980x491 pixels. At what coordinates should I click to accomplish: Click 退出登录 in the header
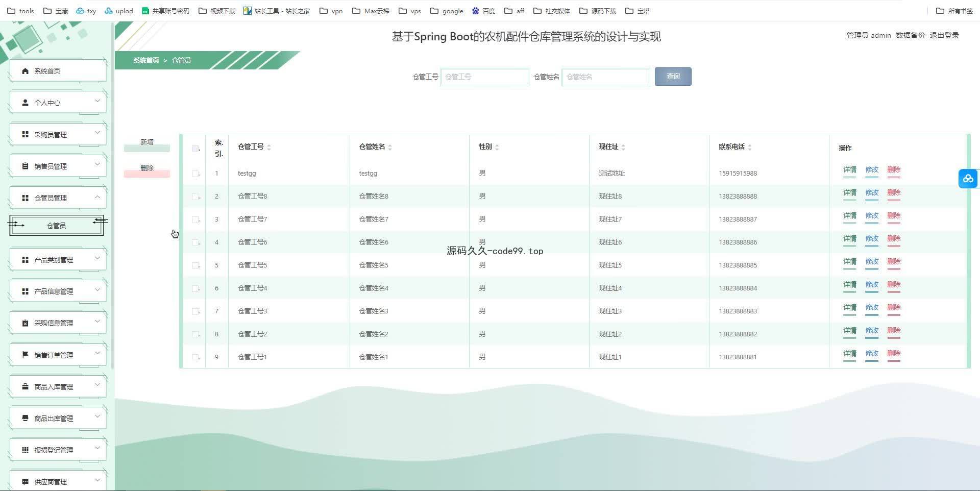(x=944, y=35)
